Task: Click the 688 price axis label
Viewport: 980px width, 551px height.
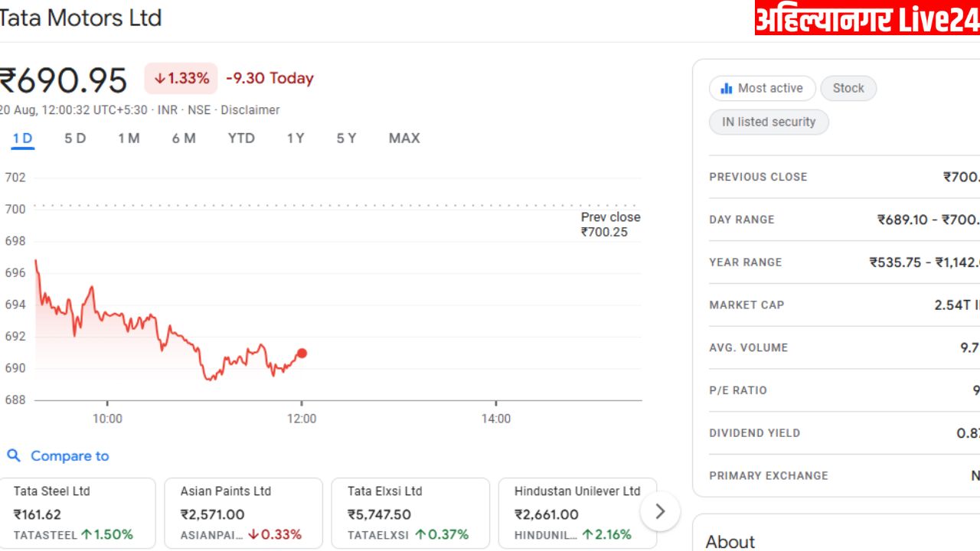Action: click(15, 400)
